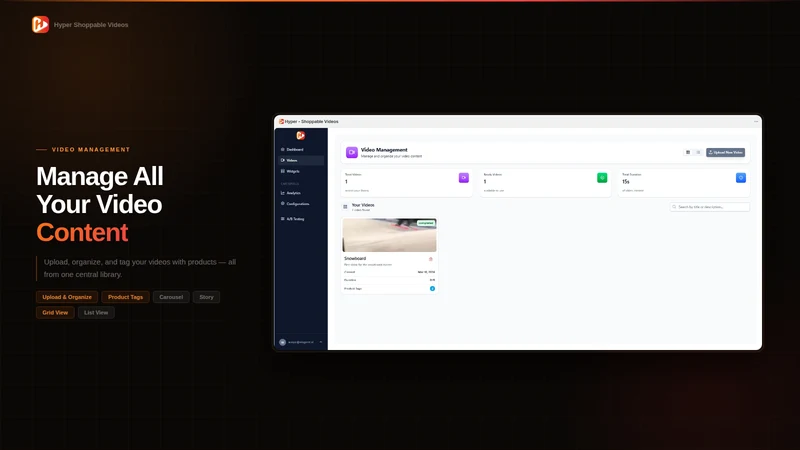Click the search magnifier icon
The height and width of the screenshot is (450, 800).
674,207
